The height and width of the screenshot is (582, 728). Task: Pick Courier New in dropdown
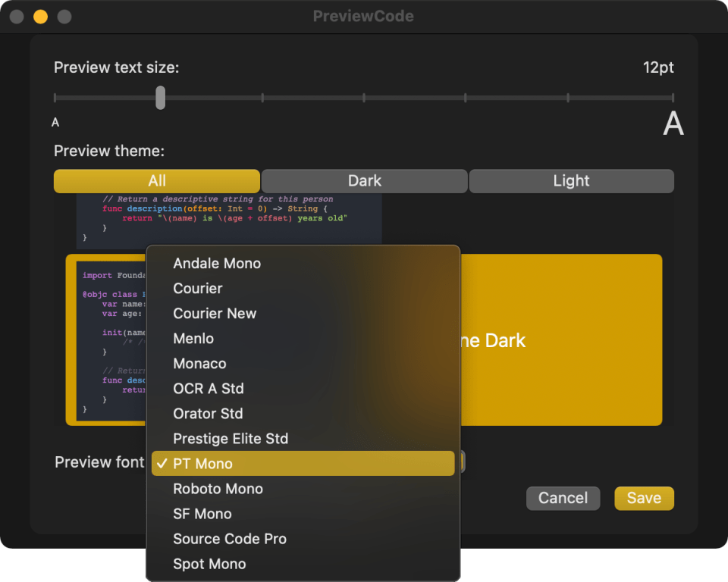coord(215,314)
